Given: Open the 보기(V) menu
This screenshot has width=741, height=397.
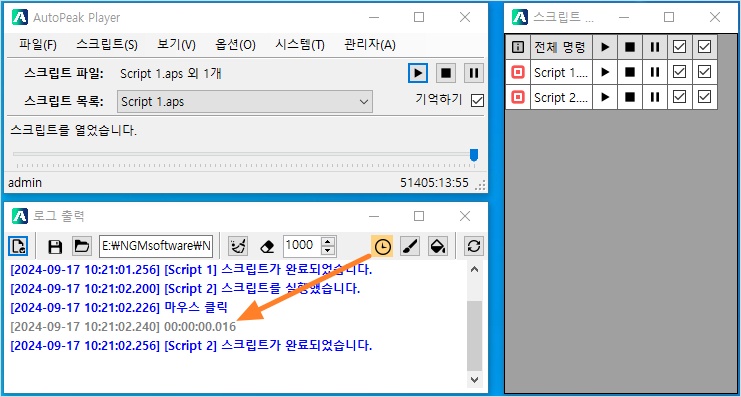Looking at the screenshot, I should (176, 45).
